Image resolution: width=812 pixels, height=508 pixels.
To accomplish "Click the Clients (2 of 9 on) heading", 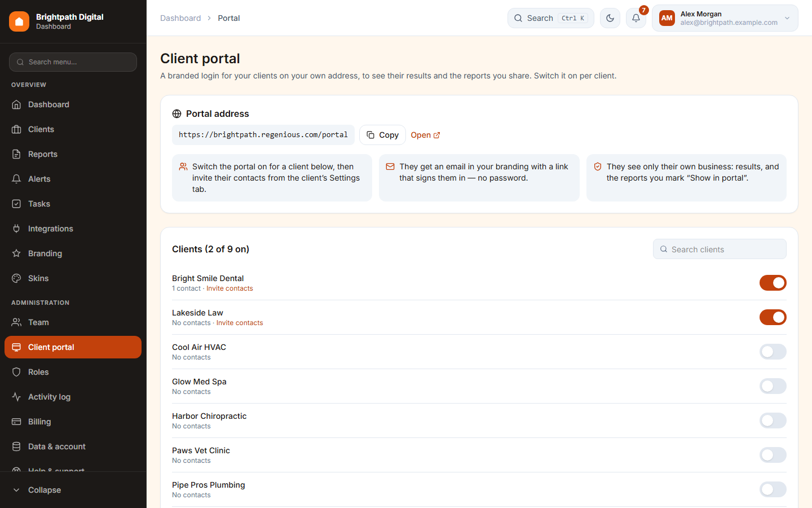I will [x=210, y=249].
